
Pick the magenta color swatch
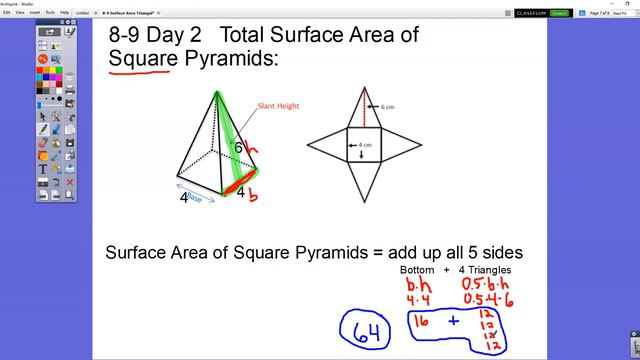(x=59, y=77)
